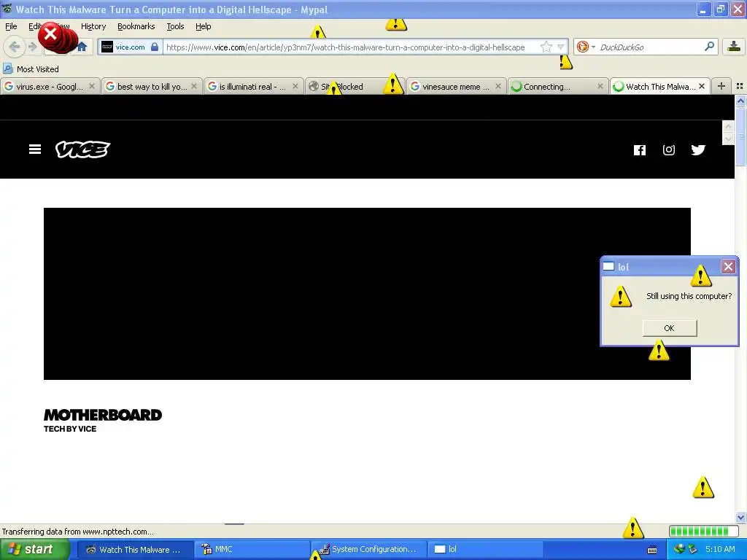Viewport: 747px width, 560px height.
Task: Click the search magnifier icon
Action: click(x=709, y=46)
